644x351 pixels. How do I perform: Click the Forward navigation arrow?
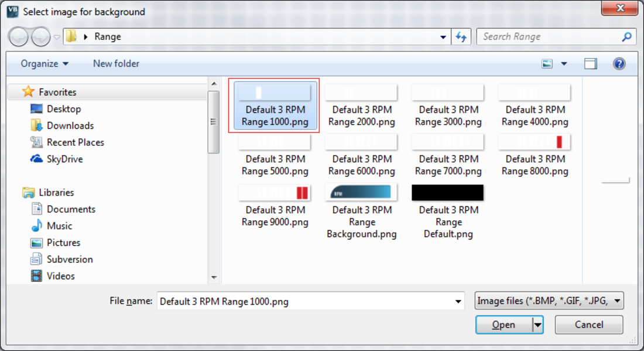tap(40, 37)
